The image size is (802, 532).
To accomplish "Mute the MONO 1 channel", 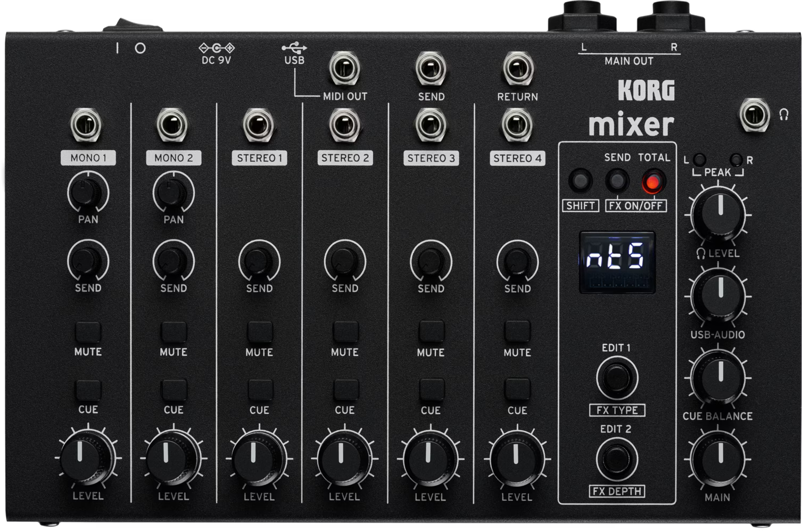I will coord(88,331).
